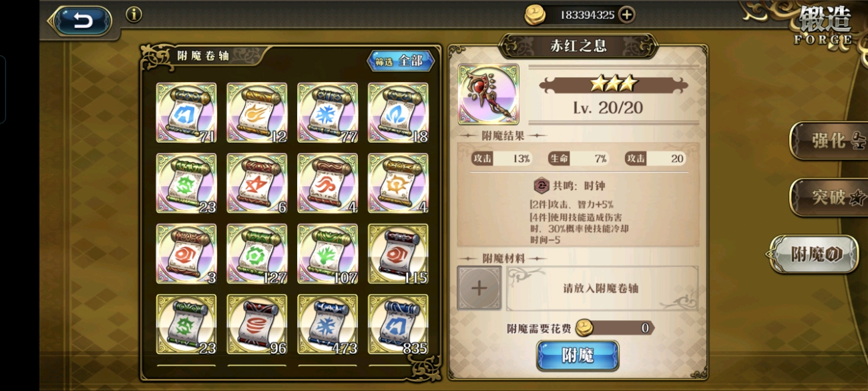Viewport: 868px width, 391px height.
Task: Choose the green leaf scroll with quantity 107
Action: [328, 254]
